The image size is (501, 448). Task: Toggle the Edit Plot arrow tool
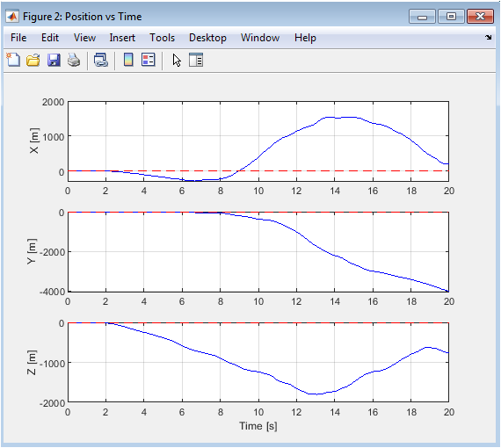[x=177, y=60]
